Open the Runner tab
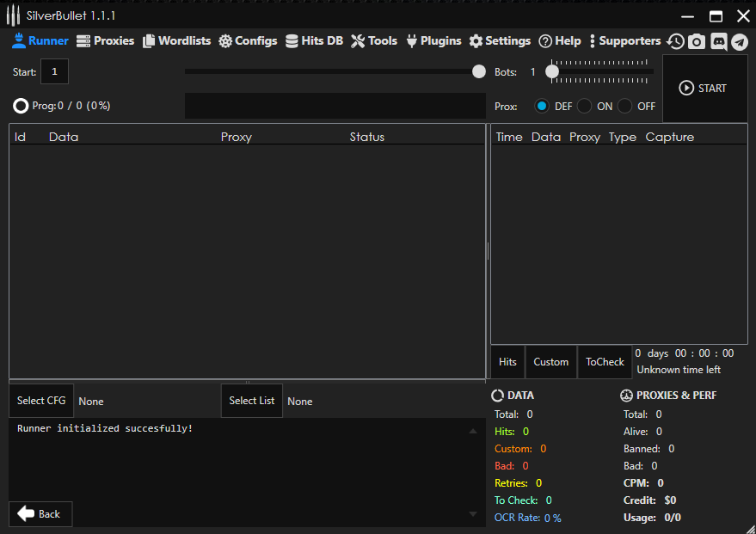The image size is (756, 534). [x=40, y=41]
